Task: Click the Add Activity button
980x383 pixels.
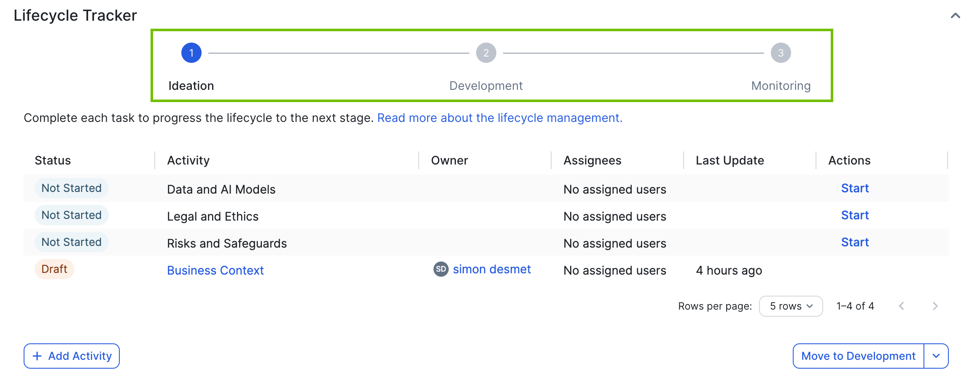Action: click(72, 356)
